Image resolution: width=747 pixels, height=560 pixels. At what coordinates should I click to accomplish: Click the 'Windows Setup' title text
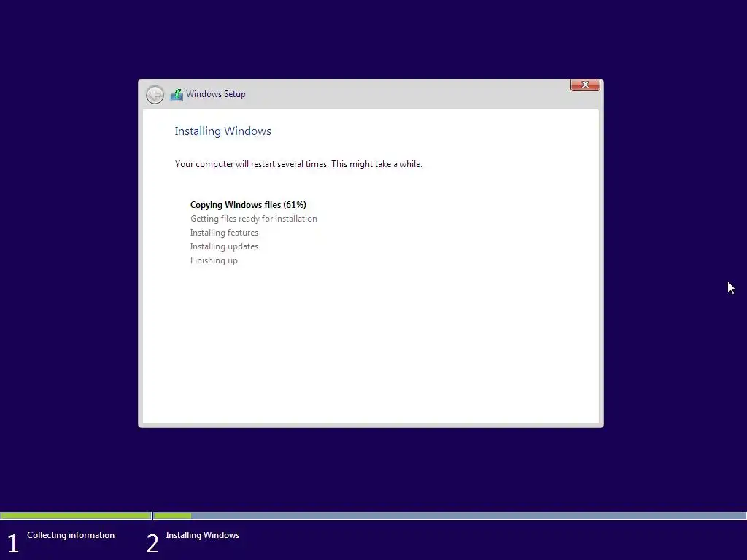[x=216, y=94]
